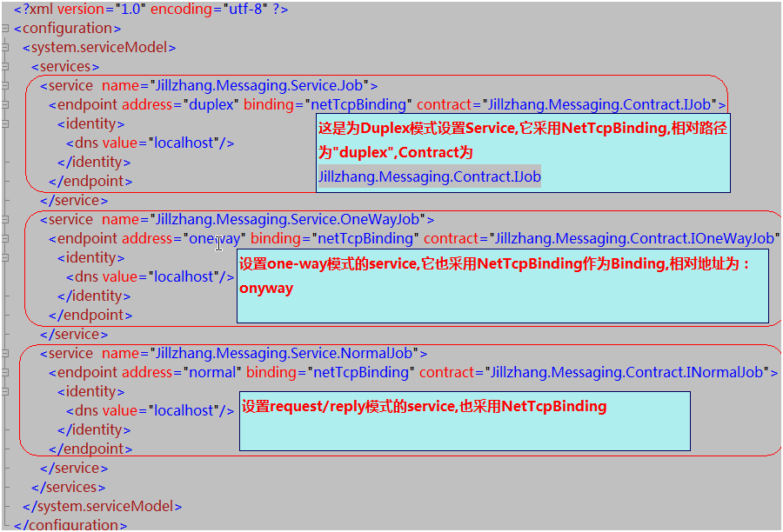Collapse the Service.NormalJob service node
The width and height of the screenshot is (783, 532).
pos(5,354)
